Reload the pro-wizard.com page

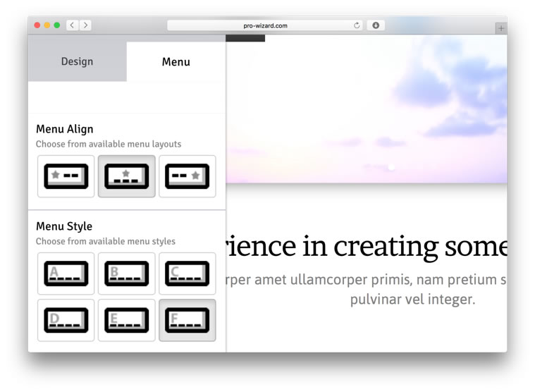click(357, 25)
